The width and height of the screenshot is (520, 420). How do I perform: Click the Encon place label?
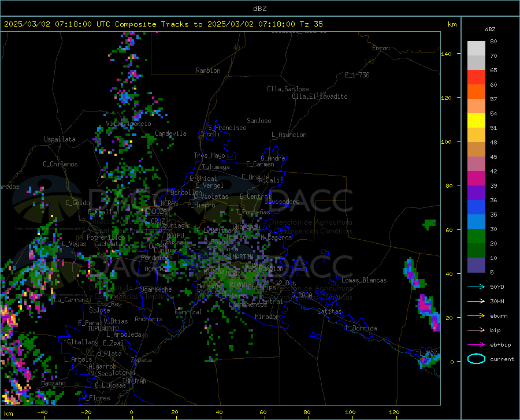(381, 48)
